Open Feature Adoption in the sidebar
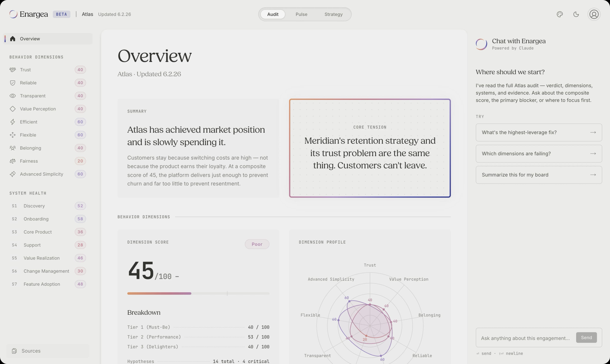 click(x=48, y=284)
